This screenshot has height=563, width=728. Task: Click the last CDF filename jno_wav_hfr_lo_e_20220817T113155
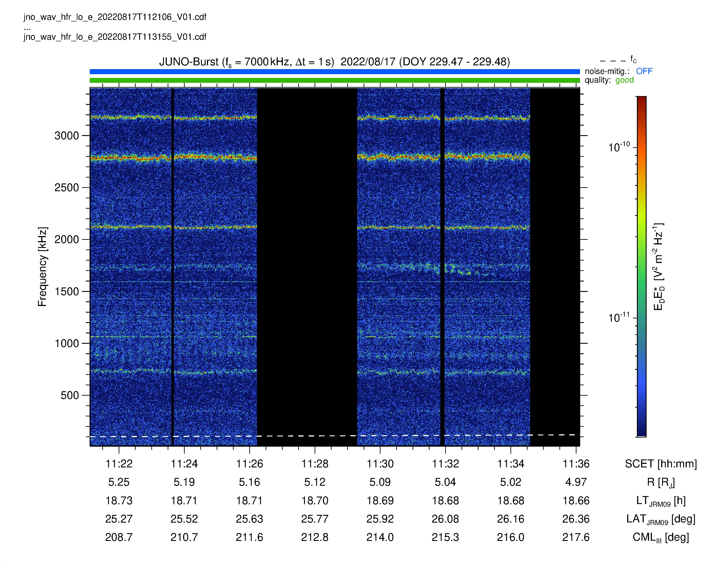[115, 37]
